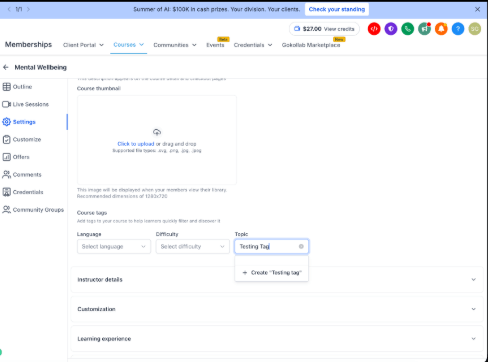
Task: Expand the Instructor details section
Action: tap(277, 280)
